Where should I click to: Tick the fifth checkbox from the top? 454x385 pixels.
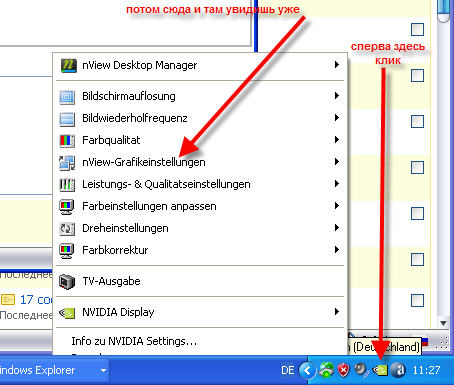click(x=417, y=214)
